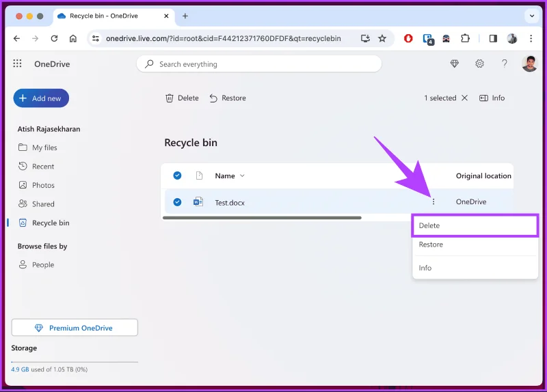Click the browser address bar URL
The image size is (547, 392).
coord(224,38)
